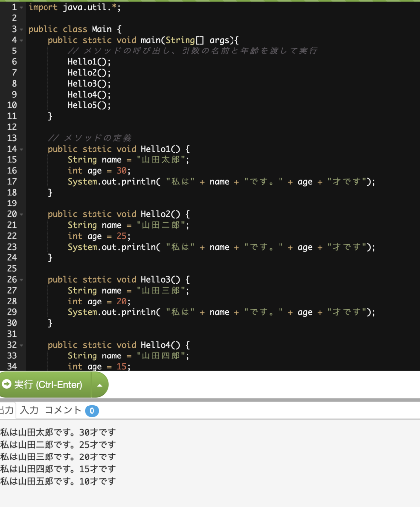Image resolution: width=420 pixels, height=507 pixels.
Task: Click line number 25 in the gutter
Action: pos(12,268)
